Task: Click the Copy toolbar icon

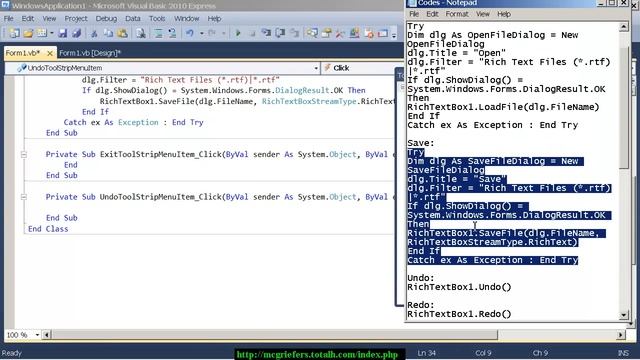Action: pos(108,33)
